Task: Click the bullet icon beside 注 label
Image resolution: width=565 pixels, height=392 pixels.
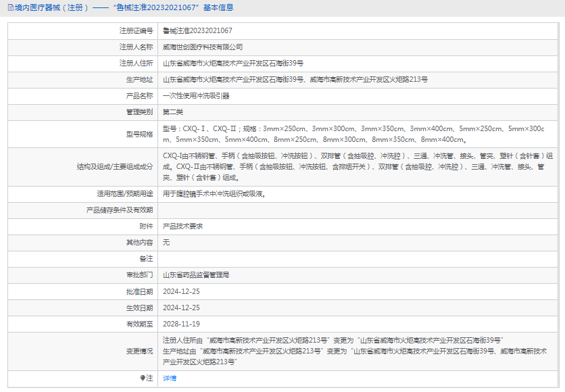Action: pyautogui.click(x=143, y=378)
